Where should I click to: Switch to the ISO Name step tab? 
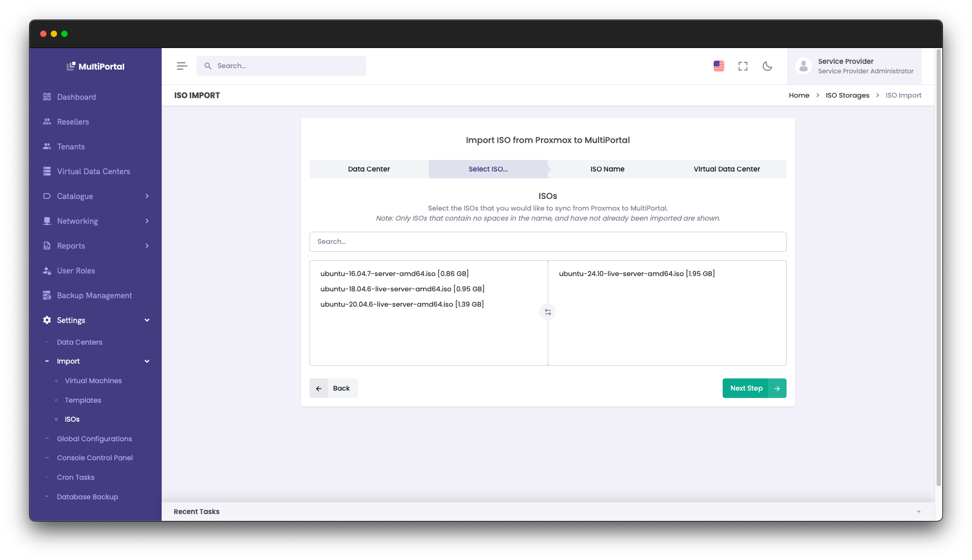click(607, 169)
